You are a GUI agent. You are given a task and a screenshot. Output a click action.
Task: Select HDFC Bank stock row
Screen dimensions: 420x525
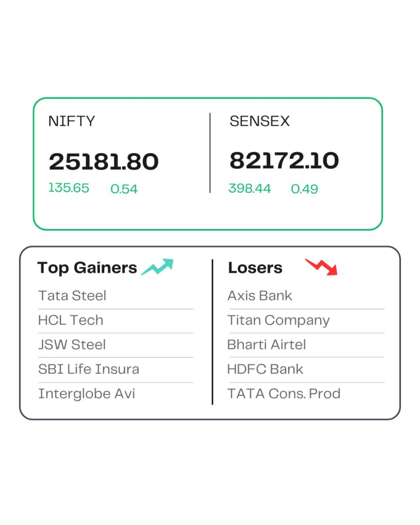coord(266,369)
